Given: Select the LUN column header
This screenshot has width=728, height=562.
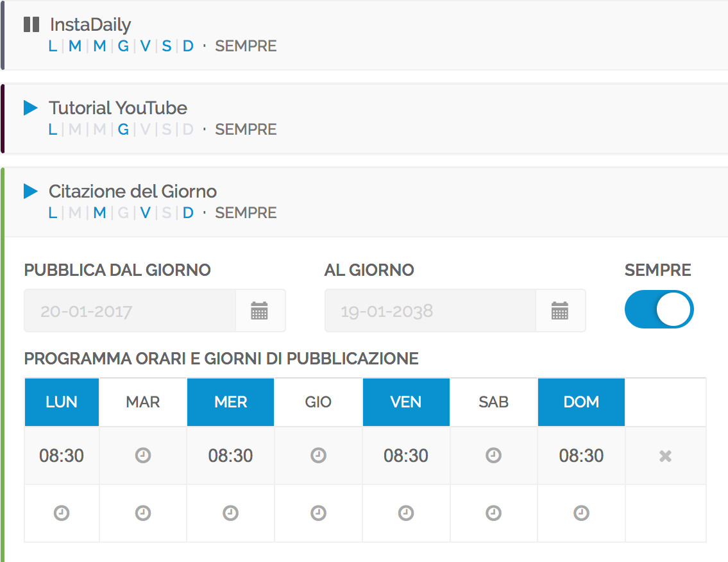Looking at the screenshot, I should (x=62, y=402).
